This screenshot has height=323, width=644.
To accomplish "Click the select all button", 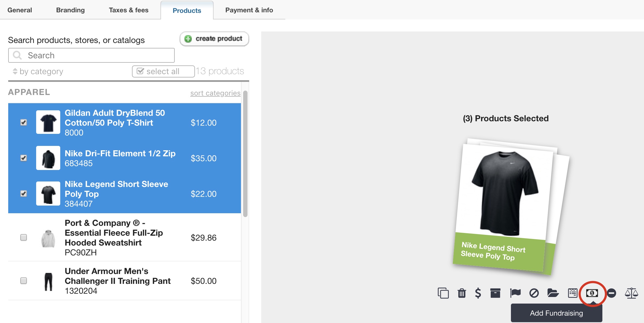I will [x=163, y=71].
